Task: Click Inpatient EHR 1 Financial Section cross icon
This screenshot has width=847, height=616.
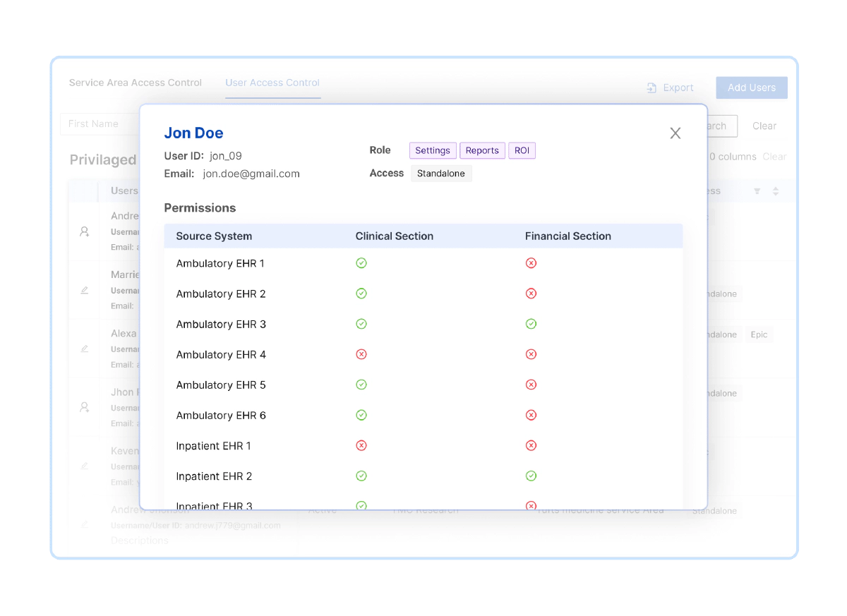Action: [531, 445]
